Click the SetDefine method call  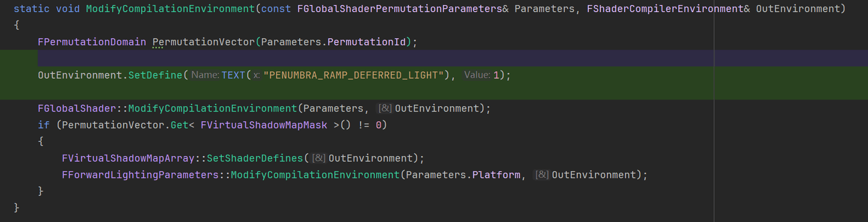click(x=155, y=75)
